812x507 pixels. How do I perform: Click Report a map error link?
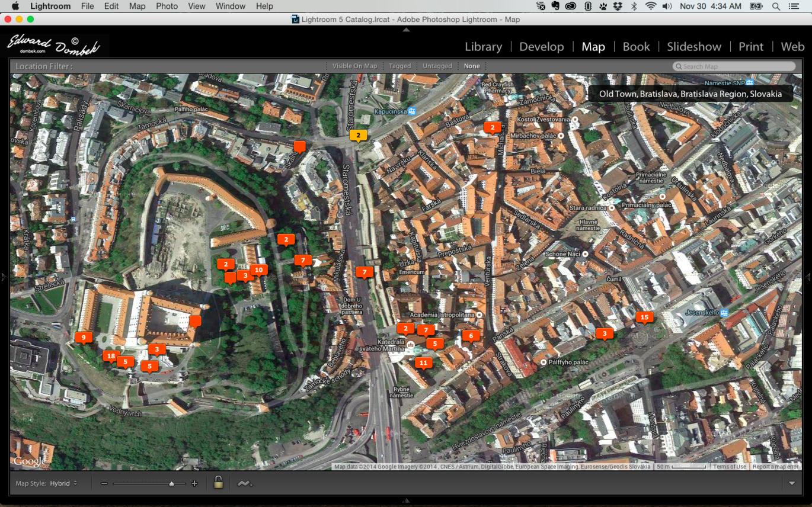[775, 467]
